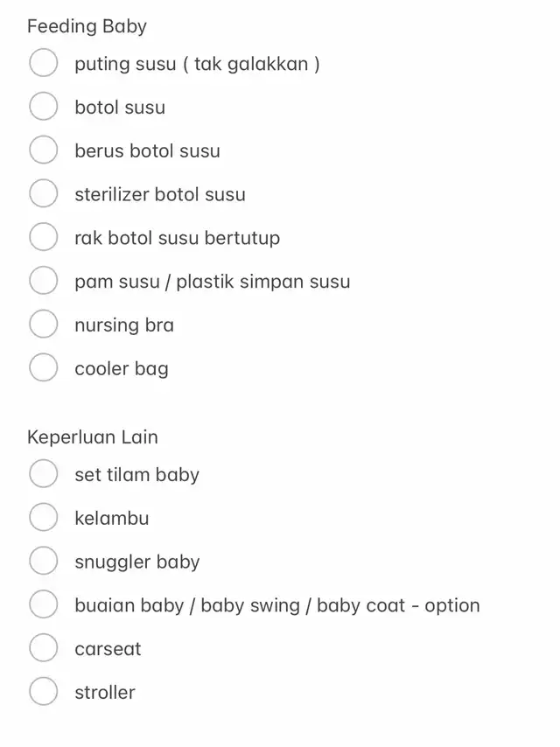Check off the stroller item
Screen dimensions: 560x747
(44, 691)
